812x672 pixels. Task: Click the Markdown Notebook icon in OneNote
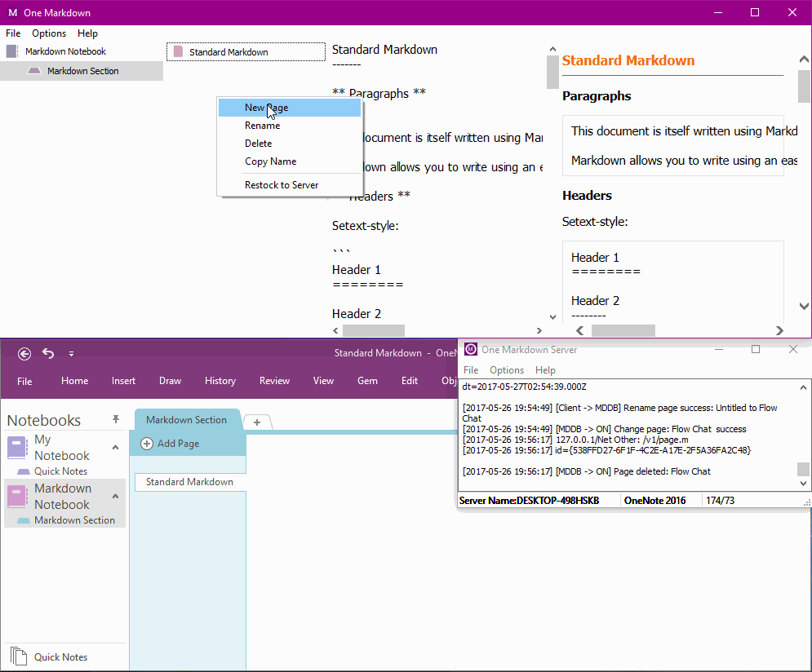tap(17, 496)
